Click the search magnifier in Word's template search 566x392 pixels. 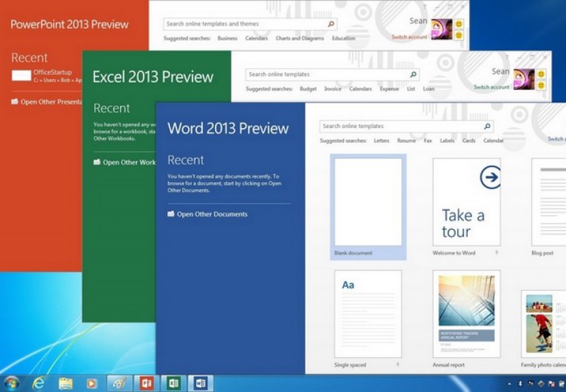click(x=487, y=127)
